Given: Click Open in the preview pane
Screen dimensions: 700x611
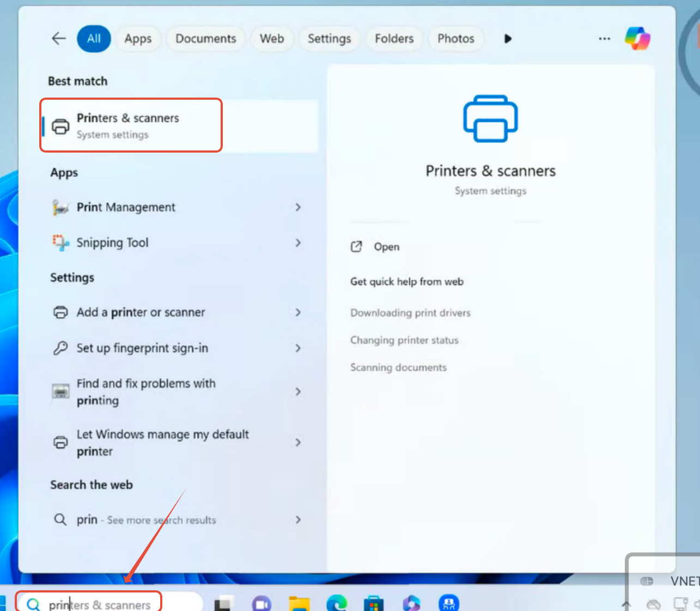Looking at the screenshot, I should point(386,246).
